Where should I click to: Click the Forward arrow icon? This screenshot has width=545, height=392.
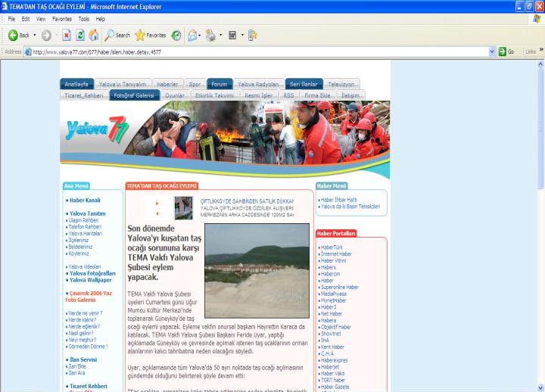click(x=46, y=35)
